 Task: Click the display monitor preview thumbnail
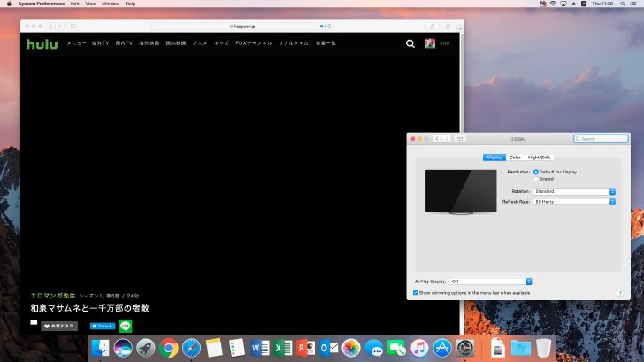(x=461, y=192)
